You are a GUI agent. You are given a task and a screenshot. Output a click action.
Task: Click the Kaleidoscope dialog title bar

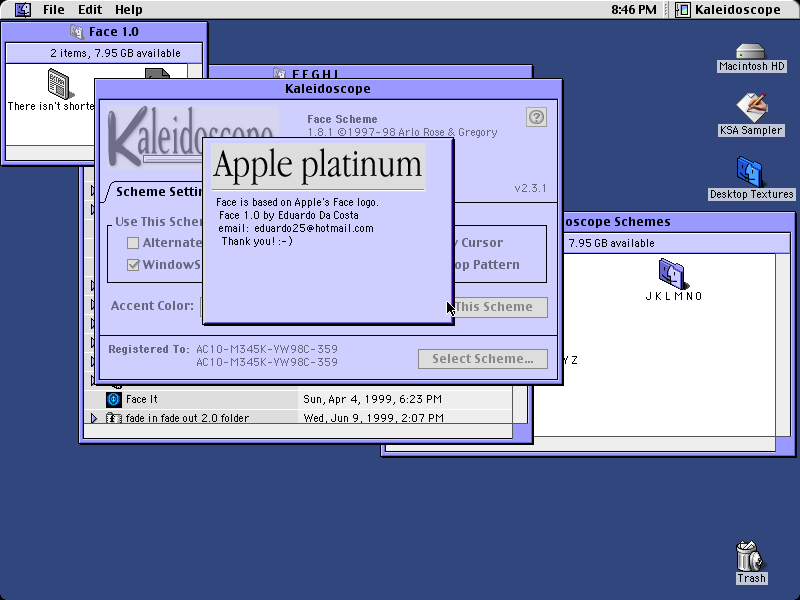[x=328, y=89]
